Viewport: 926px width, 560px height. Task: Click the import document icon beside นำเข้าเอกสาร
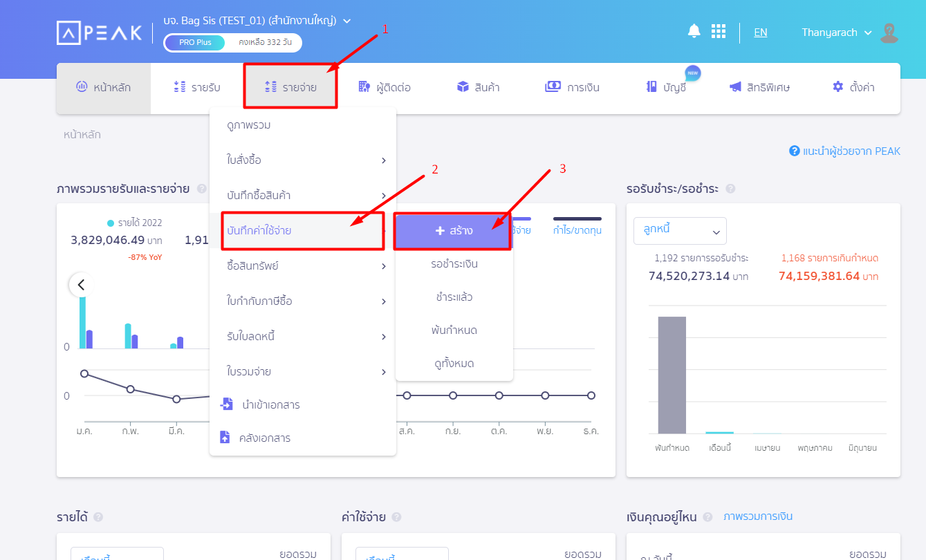pyautogui.click(x=227, y=404)
